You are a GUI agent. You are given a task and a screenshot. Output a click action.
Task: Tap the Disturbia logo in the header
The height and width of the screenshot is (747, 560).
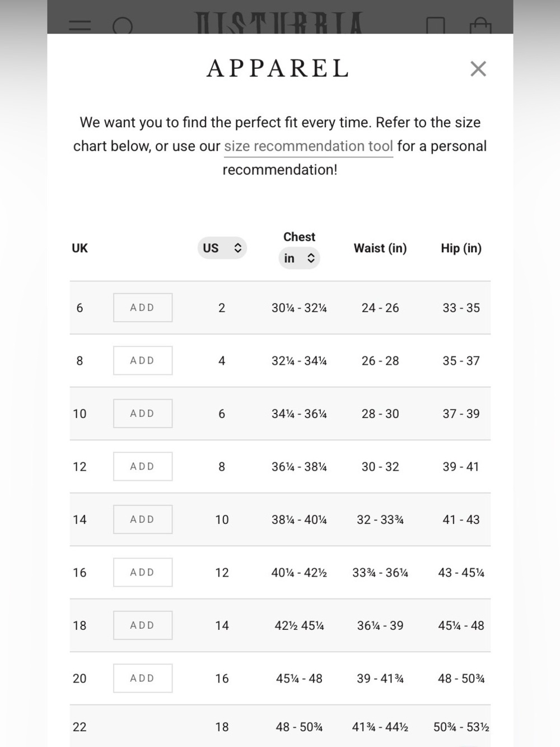tap(279, 23)
